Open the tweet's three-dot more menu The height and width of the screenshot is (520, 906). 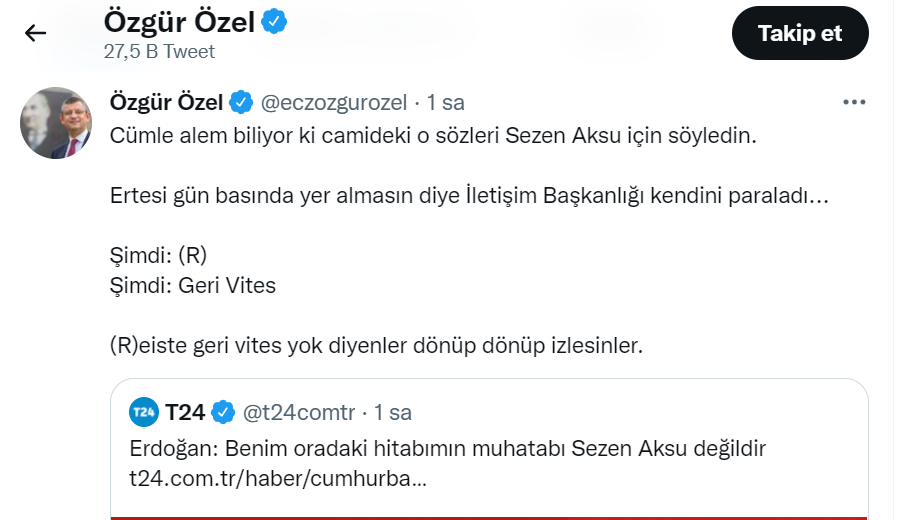(854, 102)
